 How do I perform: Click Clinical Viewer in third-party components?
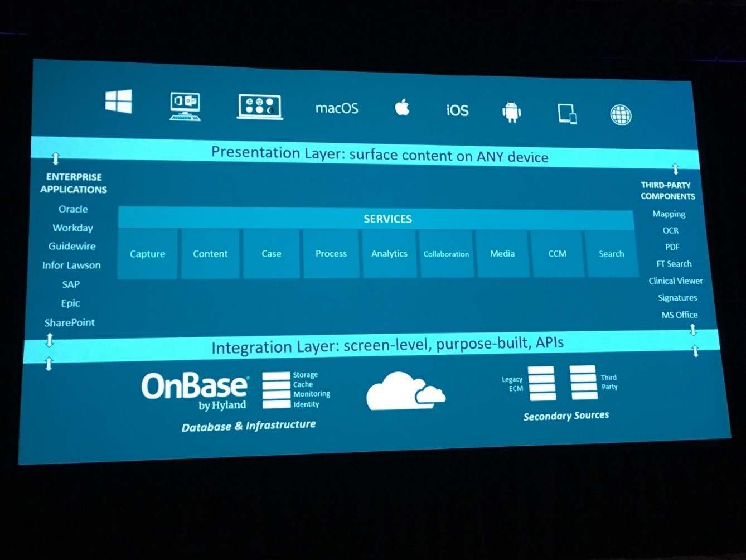(x=676, y=281)
